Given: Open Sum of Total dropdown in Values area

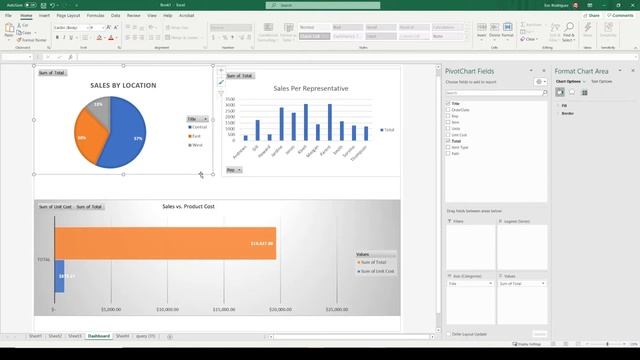Looking at the screenshot, I should point(543,283).
